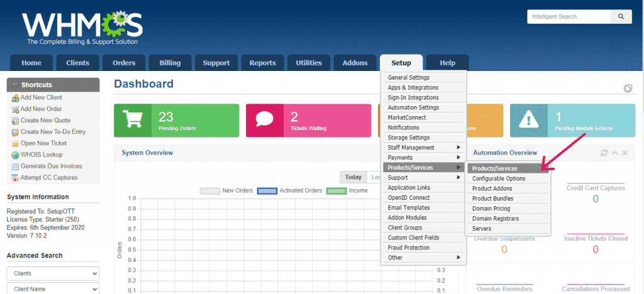Select Email Templates menu item
644x294 pixels.
click(x=423, y=207)
